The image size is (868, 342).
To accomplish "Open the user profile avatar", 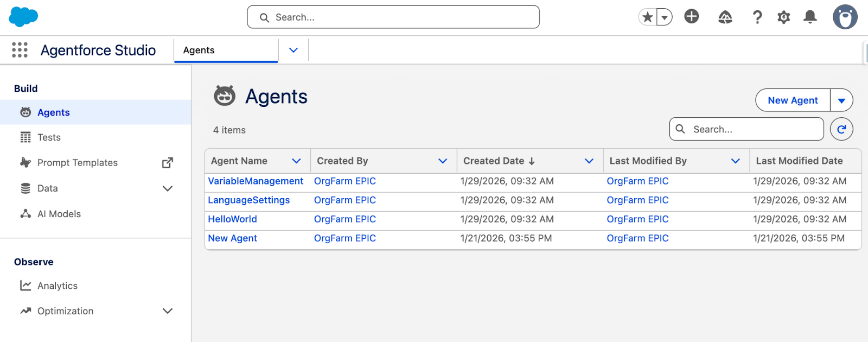I will [845, 17].
